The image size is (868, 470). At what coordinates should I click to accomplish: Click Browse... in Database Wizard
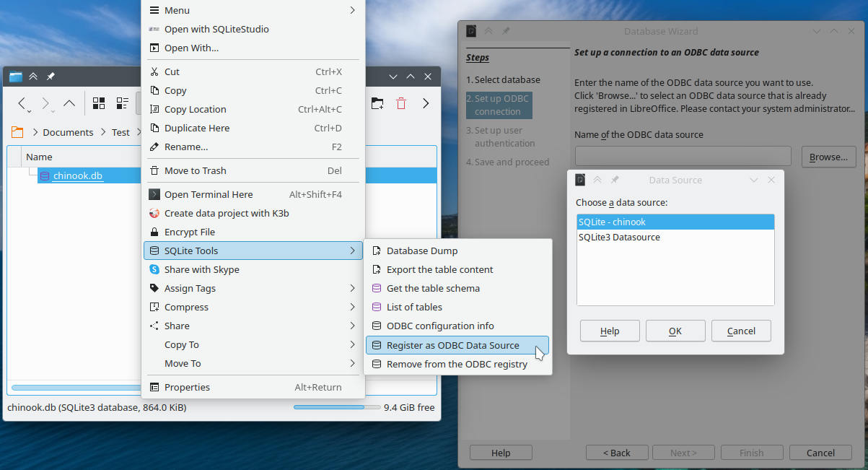coord(828,157)
